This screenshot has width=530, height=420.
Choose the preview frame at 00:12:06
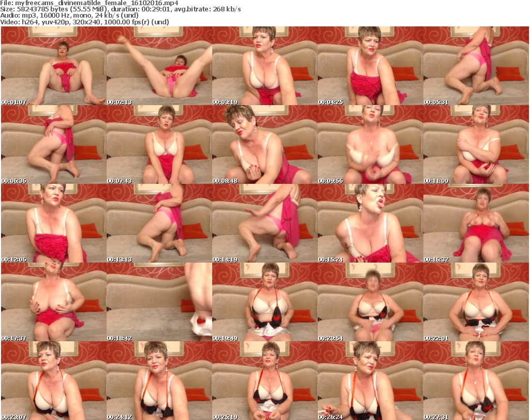tap(53, 223)
